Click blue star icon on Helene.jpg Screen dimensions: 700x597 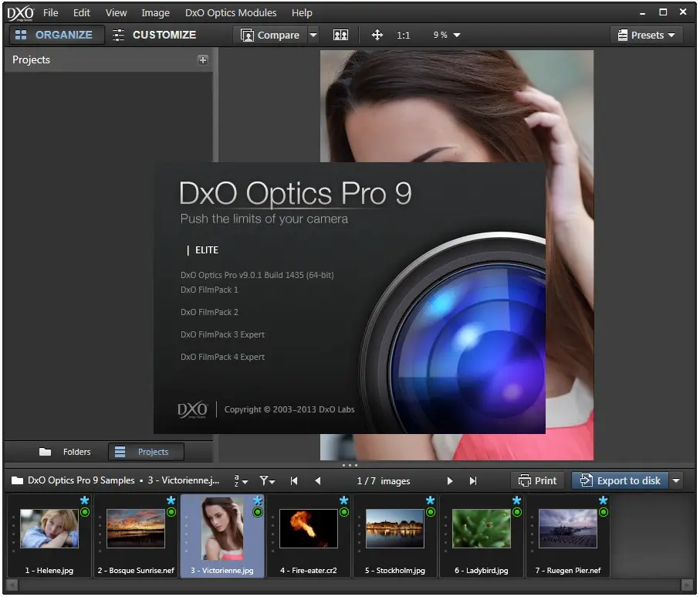[85, 500]
